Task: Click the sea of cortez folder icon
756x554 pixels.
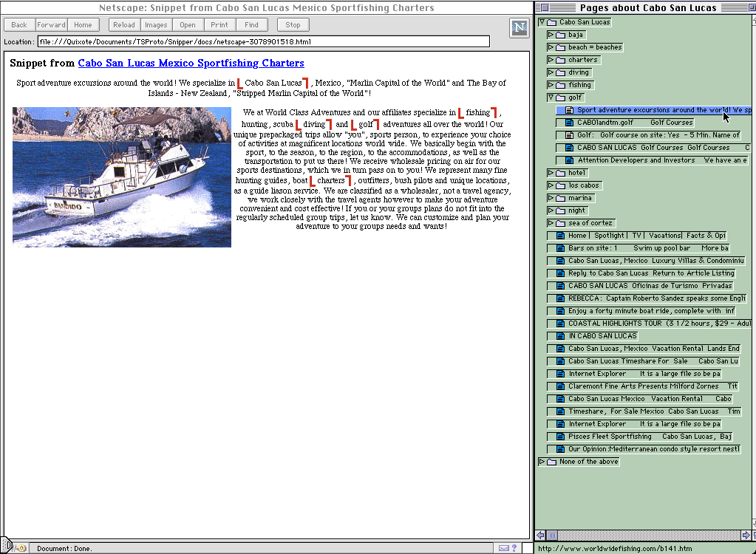Action: pyautogui.click(x=560, y=223)
